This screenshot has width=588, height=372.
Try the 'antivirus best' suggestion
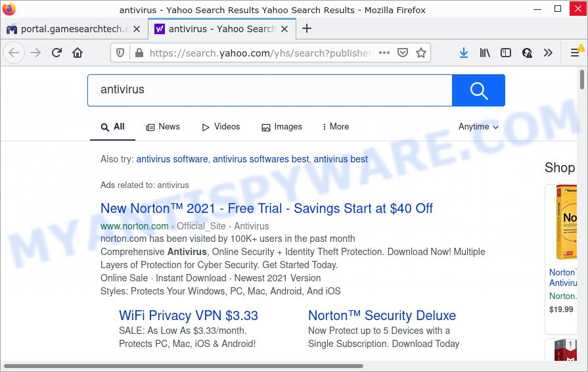coord(340,159)
